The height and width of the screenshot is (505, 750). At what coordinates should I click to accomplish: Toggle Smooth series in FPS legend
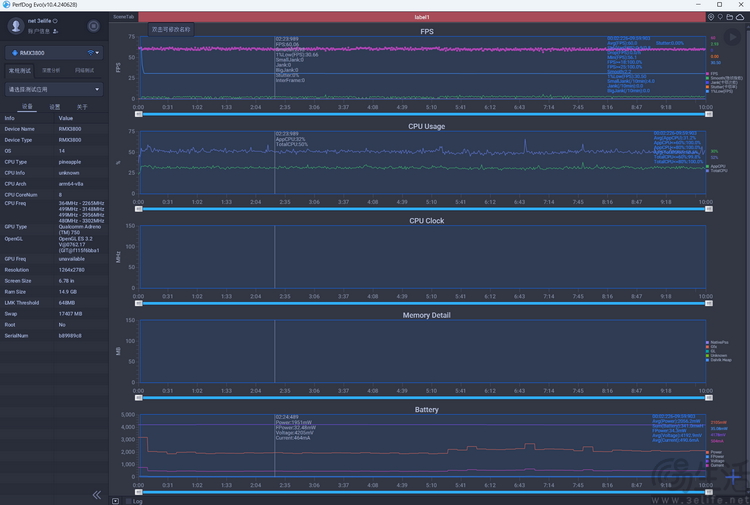(724, 78)
